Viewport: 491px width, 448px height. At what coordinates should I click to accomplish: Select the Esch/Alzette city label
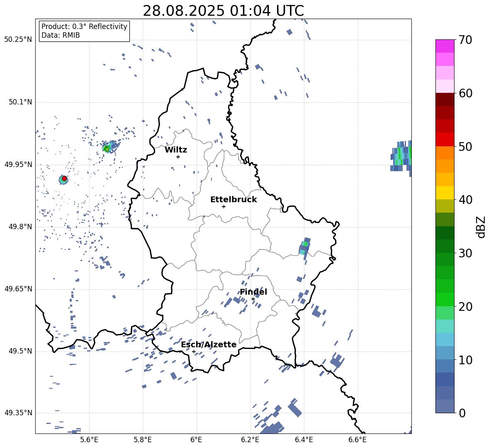coord(209,344)
